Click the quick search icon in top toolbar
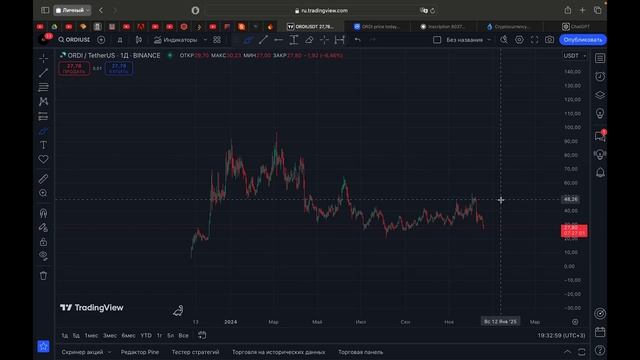 tap(504, 40)
